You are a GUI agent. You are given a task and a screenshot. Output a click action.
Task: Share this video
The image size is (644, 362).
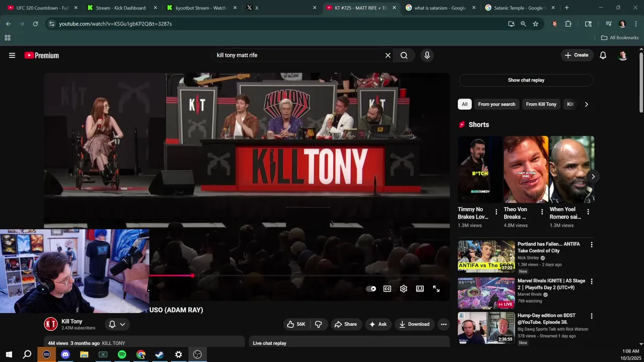pos(346,324)
